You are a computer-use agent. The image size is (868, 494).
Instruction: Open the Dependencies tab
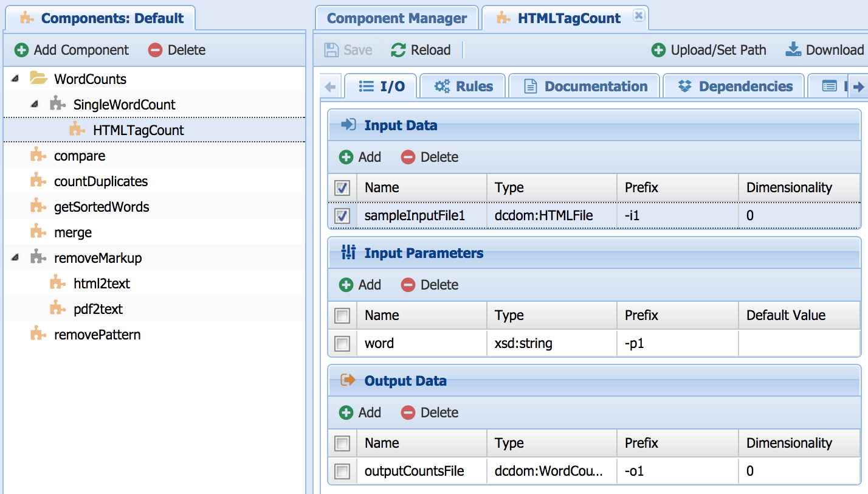tap(734, 86)
